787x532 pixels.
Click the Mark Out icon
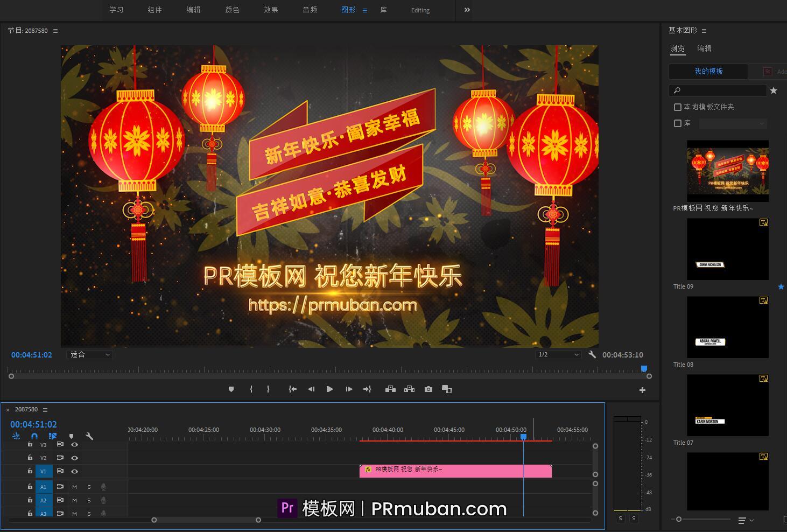[269, 389]
